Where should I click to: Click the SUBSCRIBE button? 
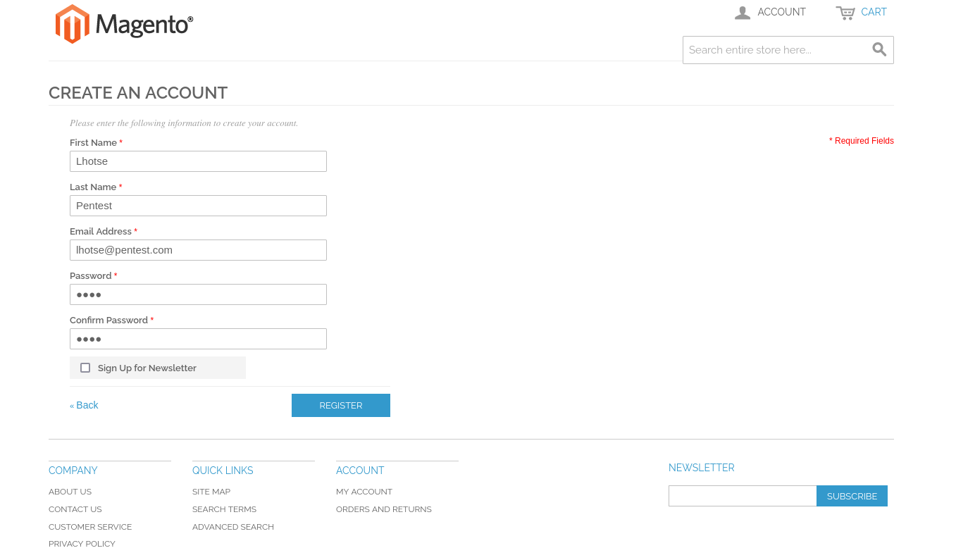click(x=852, y=496)
